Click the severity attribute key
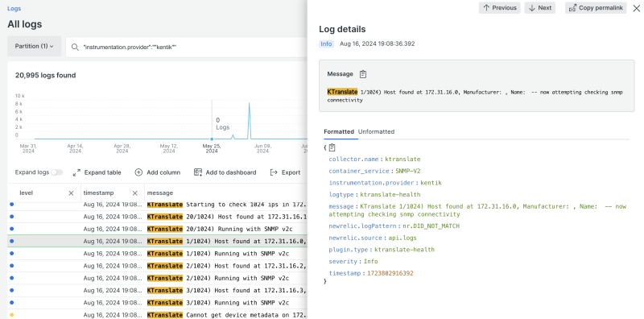Screen dimensions: 644x319 click(x=343, y=262)
